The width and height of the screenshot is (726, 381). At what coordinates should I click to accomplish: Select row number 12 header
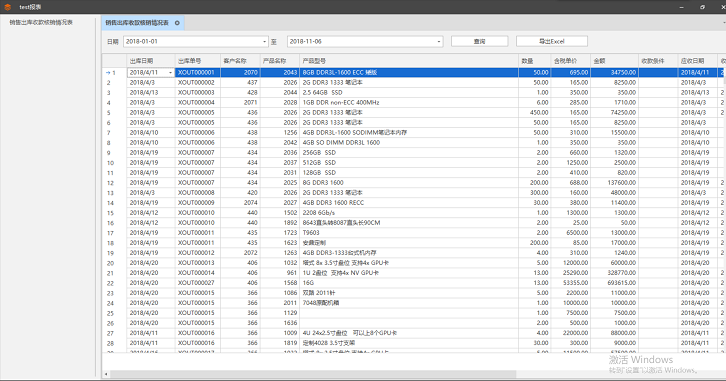click(114, 183)
